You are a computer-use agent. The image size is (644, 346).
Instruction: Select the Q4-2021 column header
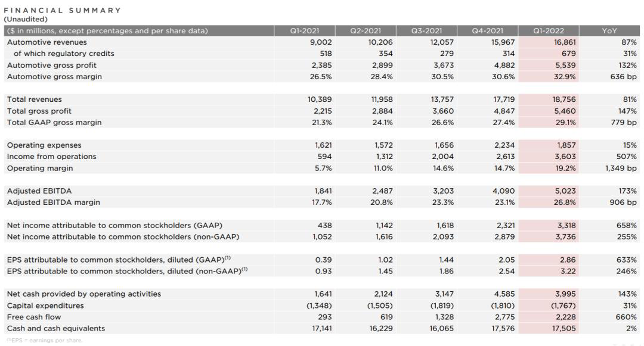pyautogui.click(x=487, y=31)
